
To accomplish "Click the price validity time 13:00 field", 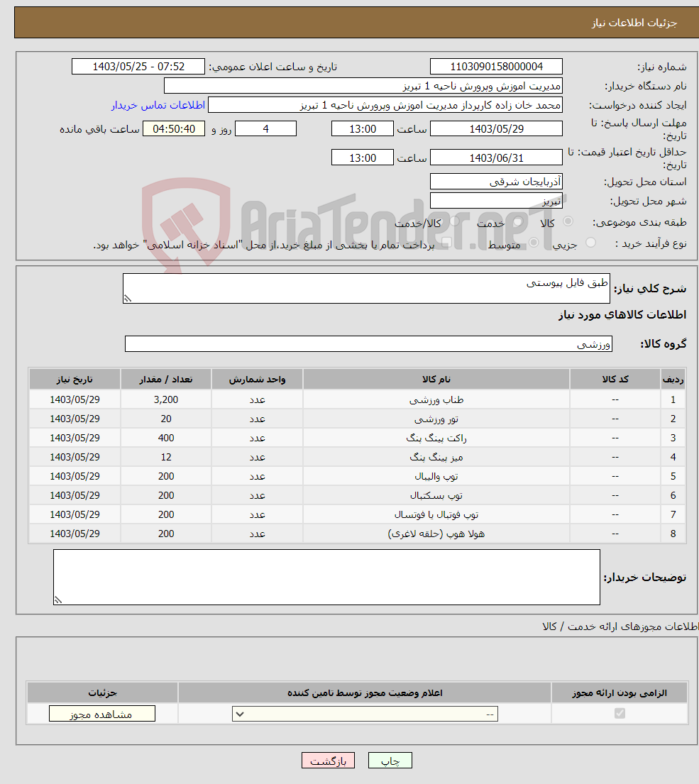I will tap(363, 158).
